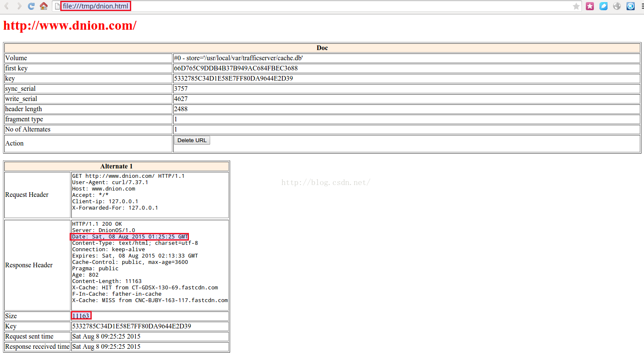The width and height of the screenshot is (644, 356).
Task: Select the Alternate 1 table header
Action: click(117, 166)
